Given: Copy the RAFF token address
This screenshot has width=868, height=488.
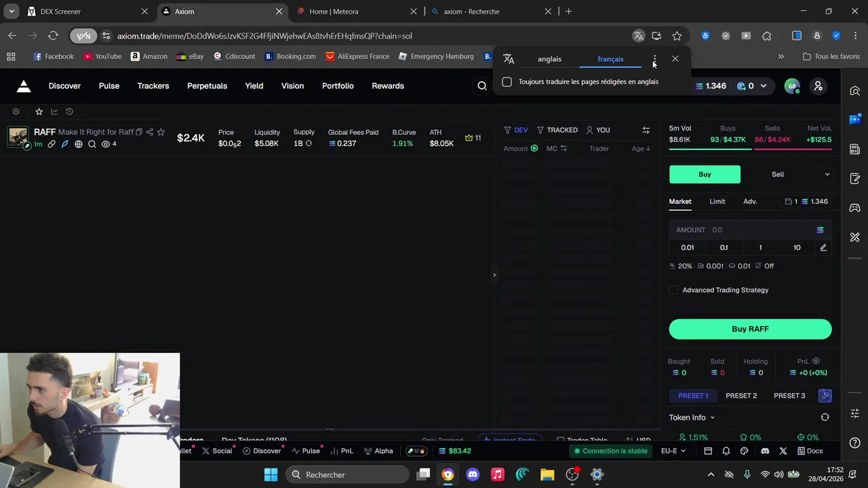Looking at the screenshot, I should pos(139,132).
